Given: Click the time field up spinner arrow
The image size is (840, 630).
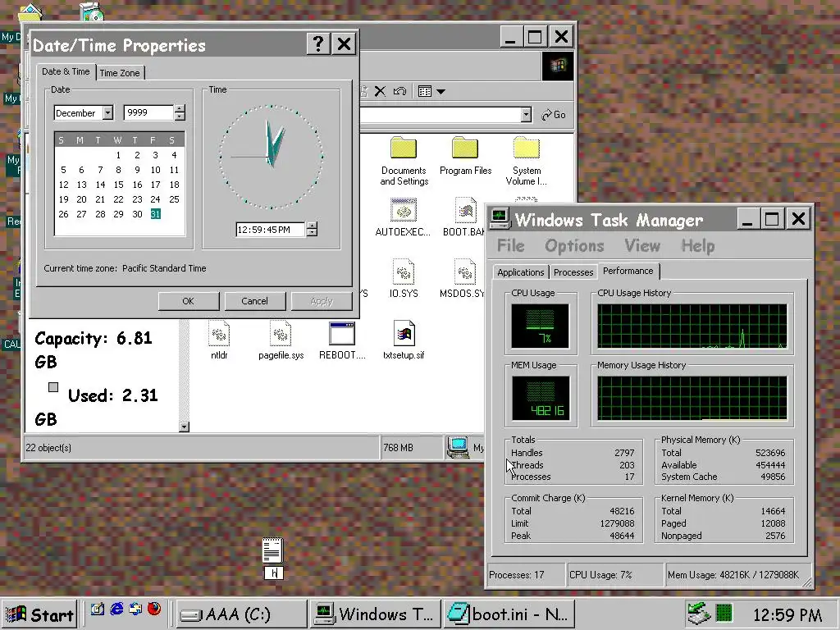Looking at the screenshot, I should click(312, 226).
